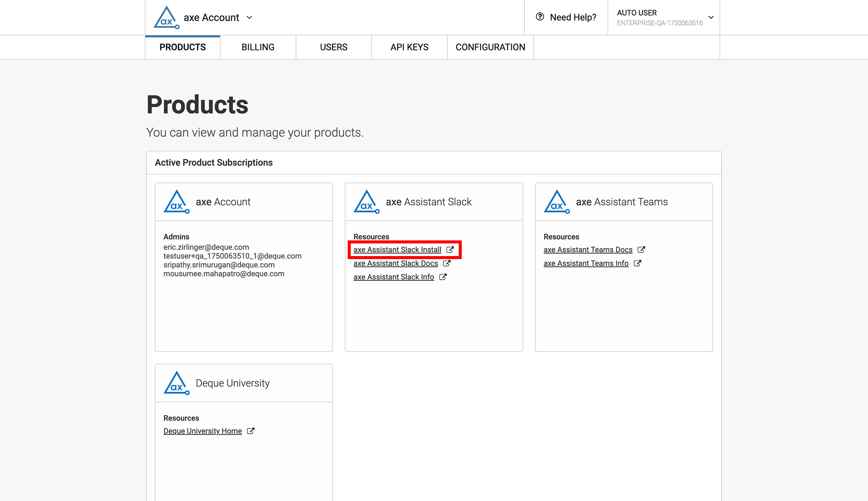This screenshot has width=868, height=501.
Task: Switch to the Billing tab
Action: (x=258, y=47)
